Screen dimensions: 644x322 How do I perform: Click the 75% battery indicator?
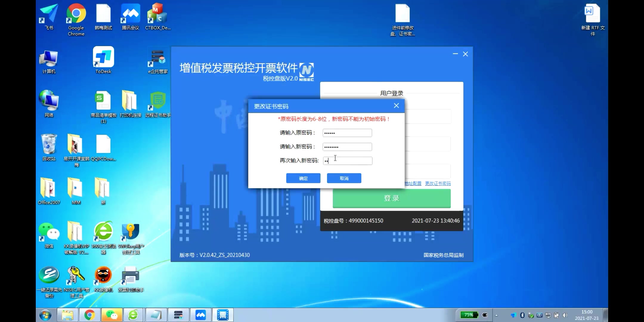(469, 315)
